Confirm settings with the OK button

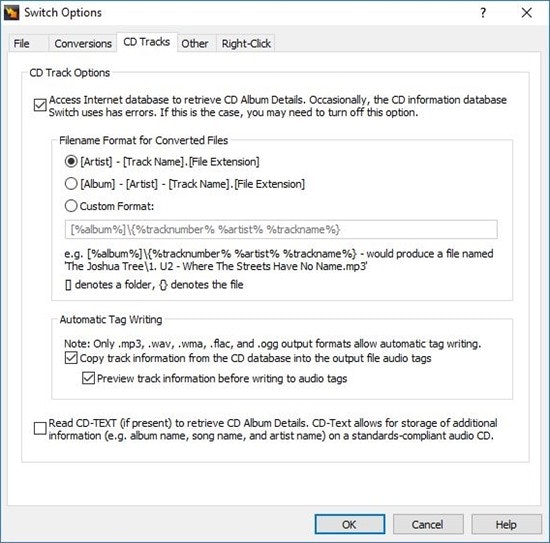tap(350, 524)
